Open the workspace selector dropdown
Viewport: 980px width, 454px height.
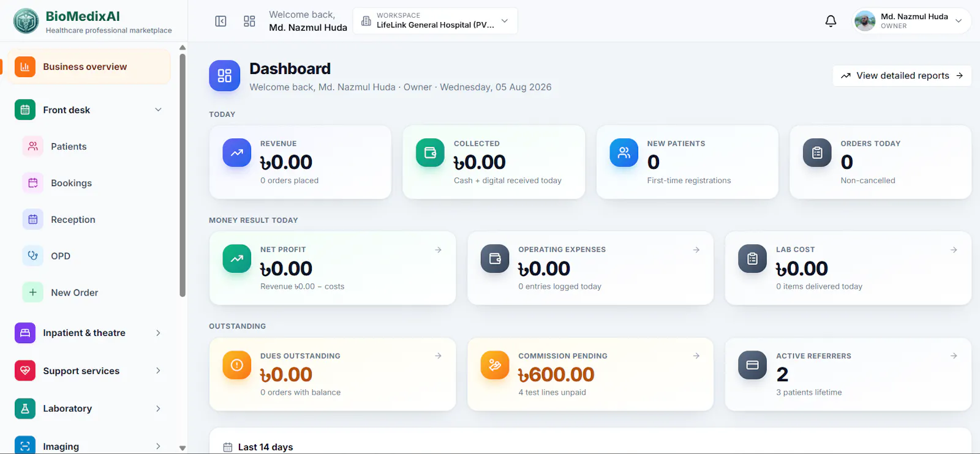pyautogui.click(x=435, y=21)
